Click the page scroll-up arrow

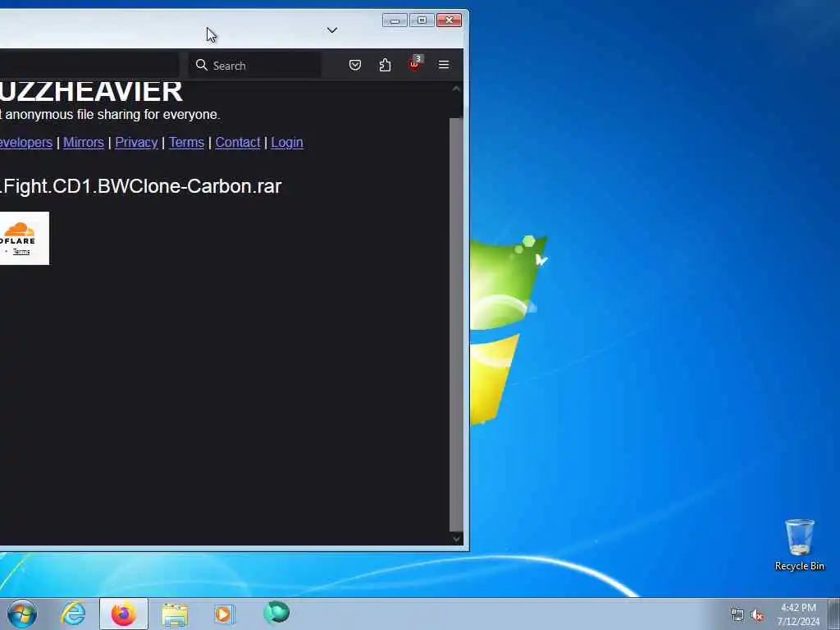coord(456,89)
